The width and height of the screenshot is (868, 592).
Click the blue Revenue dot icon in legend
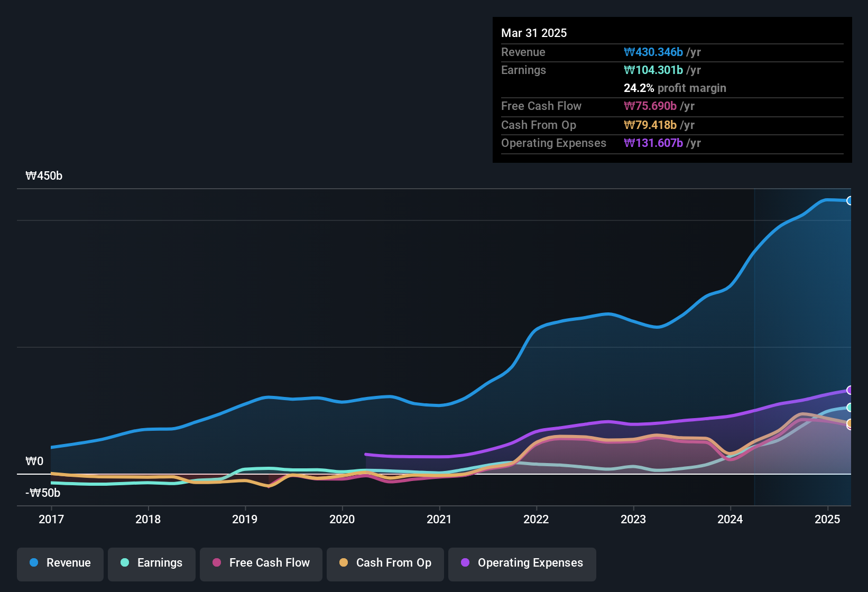(33, 563)
